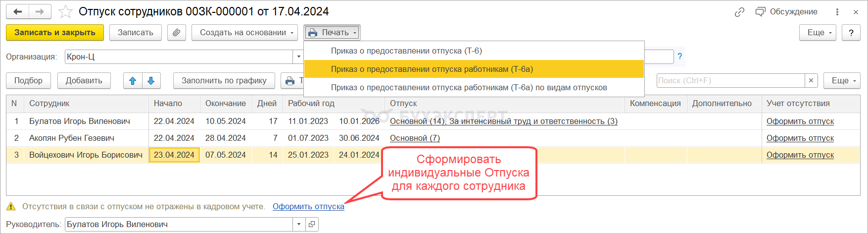This screenshot has width=868, height=234.
Task: Click the Компенсация column header
Action: coord(655,104)
